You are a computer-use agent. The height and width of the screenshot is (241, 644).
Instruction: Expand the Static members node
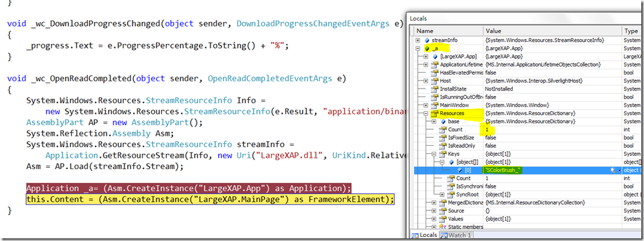point(434,227)
